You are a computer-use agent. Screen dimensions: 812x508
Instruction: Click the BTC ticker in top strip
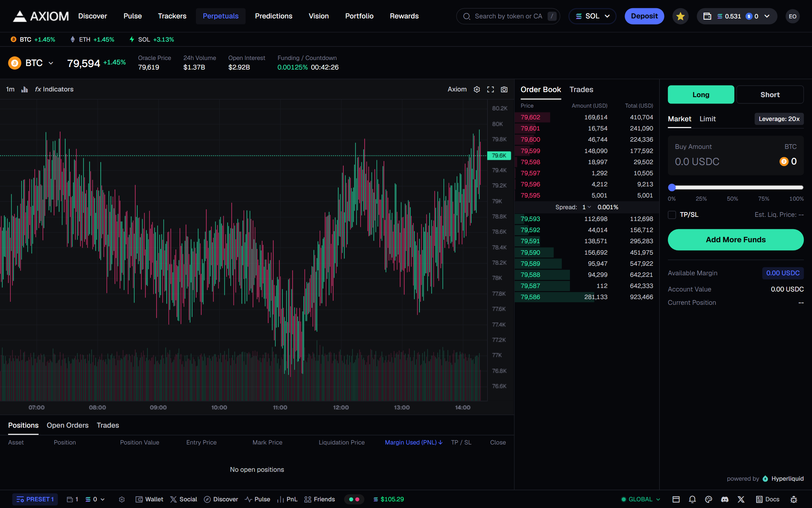pyautogui.click(x=33, y=39)
